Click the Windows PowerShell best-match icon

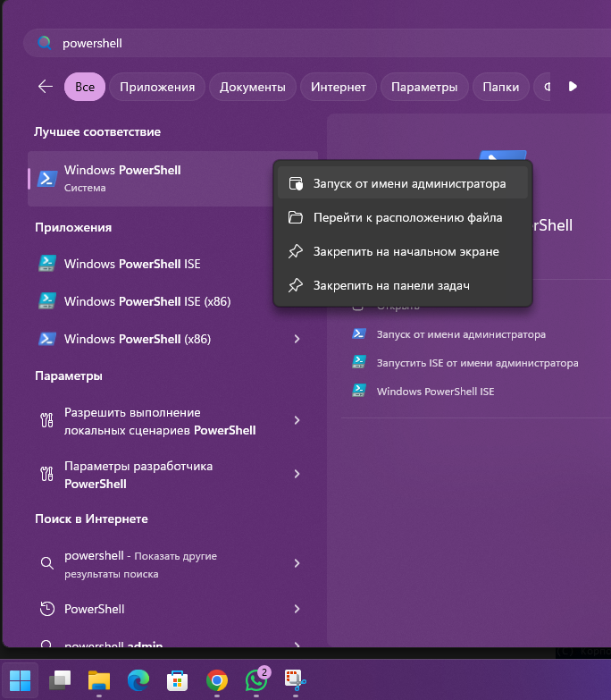(46, 179)
